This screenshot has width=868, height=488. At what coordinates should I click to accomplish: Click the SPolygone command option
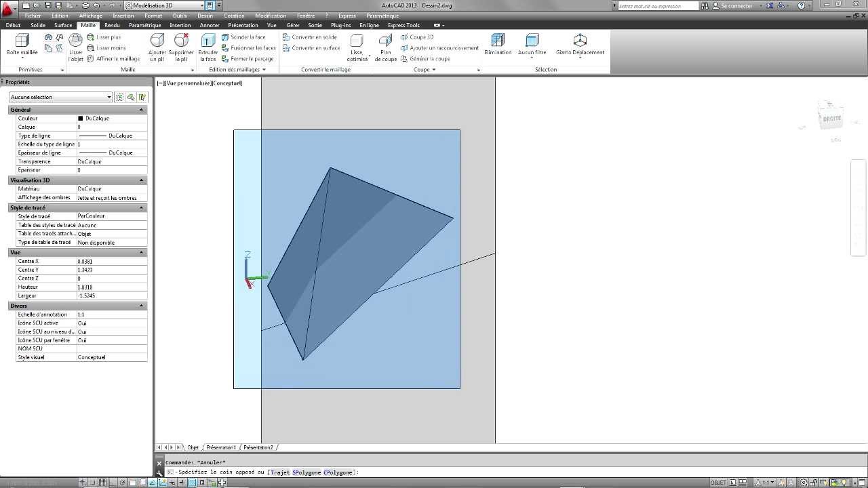307,472
